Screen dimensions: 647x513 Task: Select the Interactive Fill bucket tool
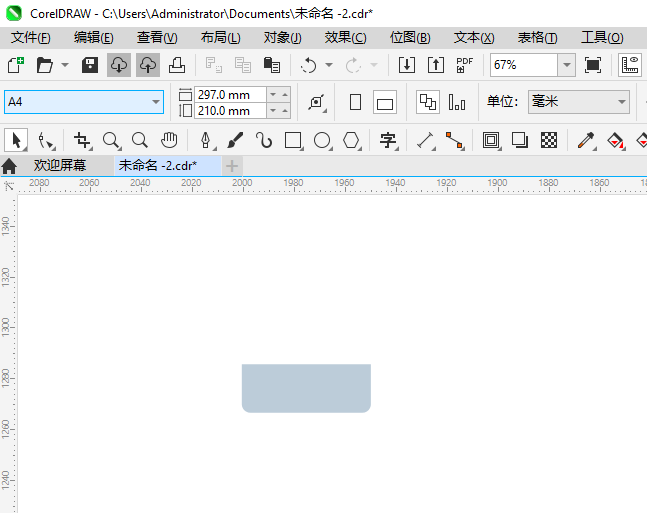(616, 140)
